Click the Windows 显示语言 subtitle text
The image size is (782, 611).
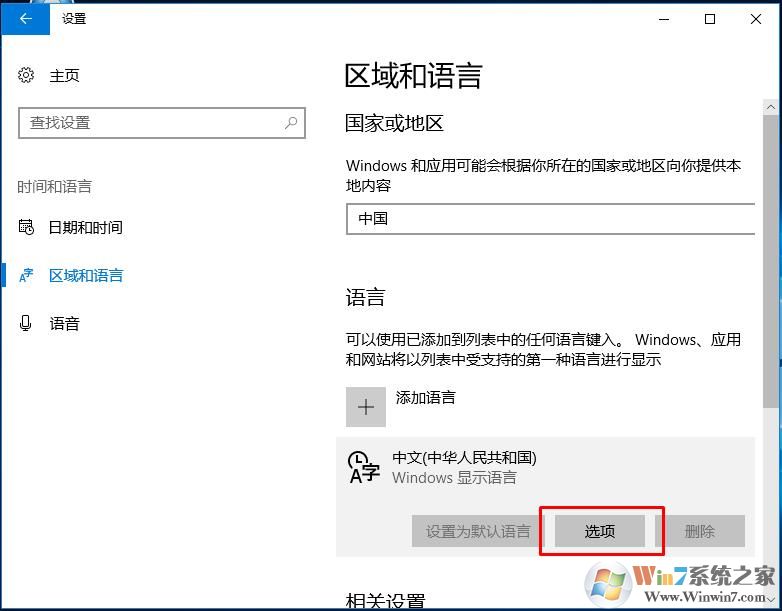(454, 477)
